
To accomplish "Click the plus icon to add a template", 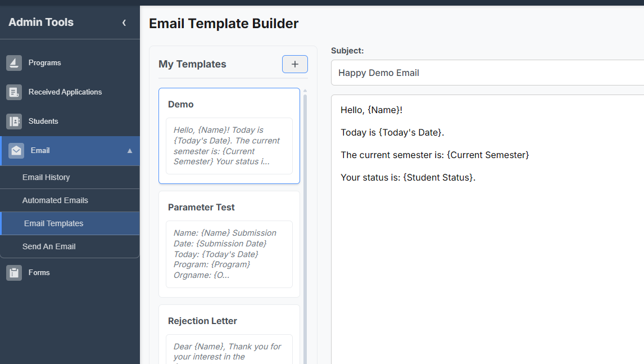I will point(294,64).
